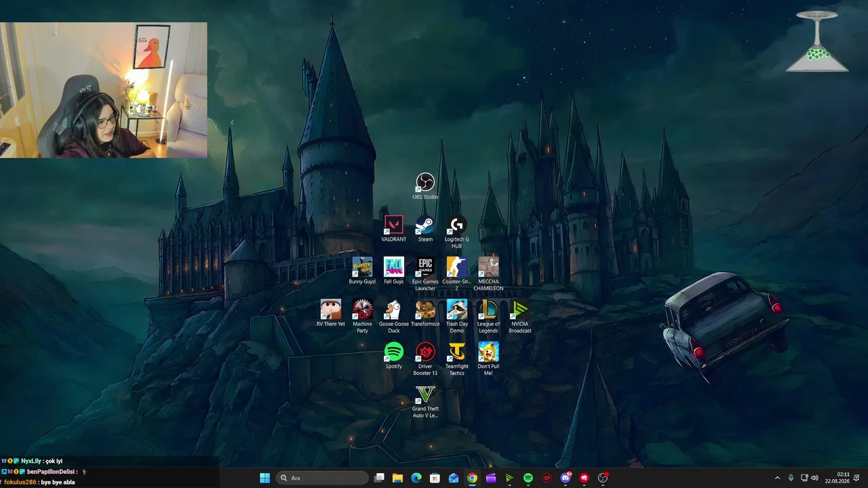The image size is (868, 488).
Task: Click the webcam overlay thumbnail
Action: tap(104, 90)
